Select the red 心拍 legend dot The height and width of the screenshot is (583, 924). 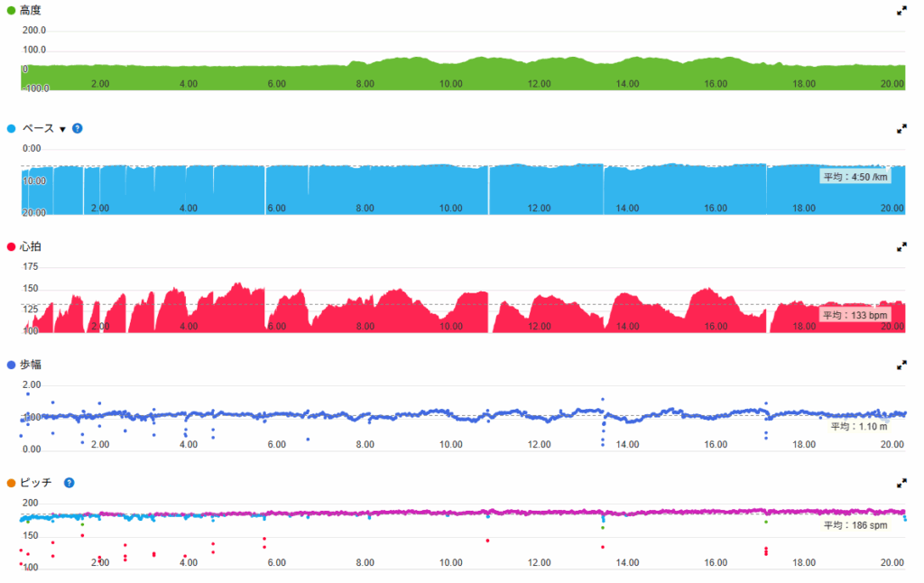[11, 246]
